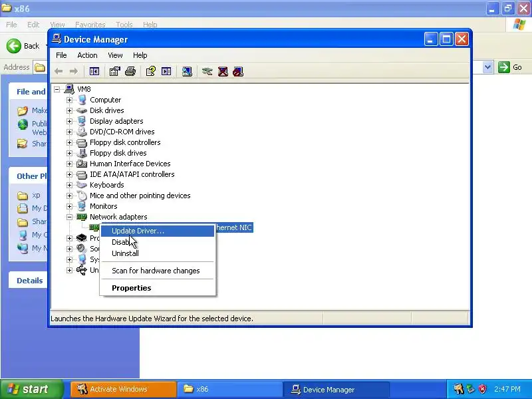Click the red security shield tray icon
The image size is (532, 399).
click(482, 389)
